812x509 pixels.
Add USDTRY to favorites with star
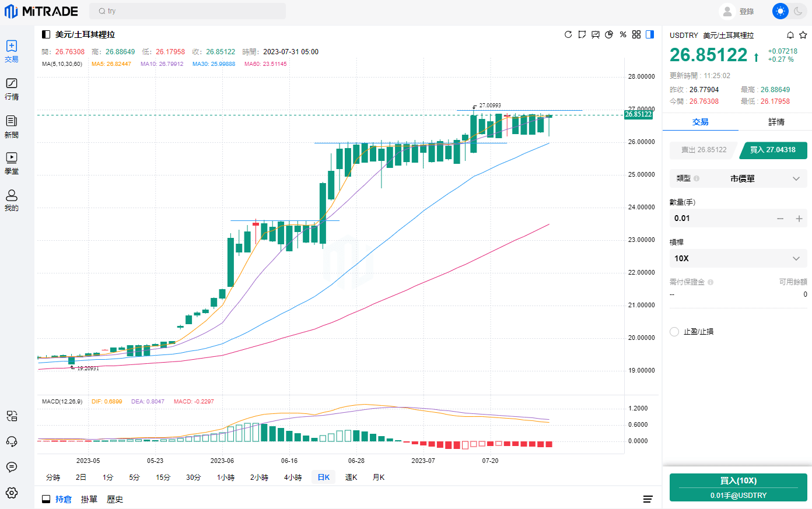pyautogui.click(x=803, y=35)
